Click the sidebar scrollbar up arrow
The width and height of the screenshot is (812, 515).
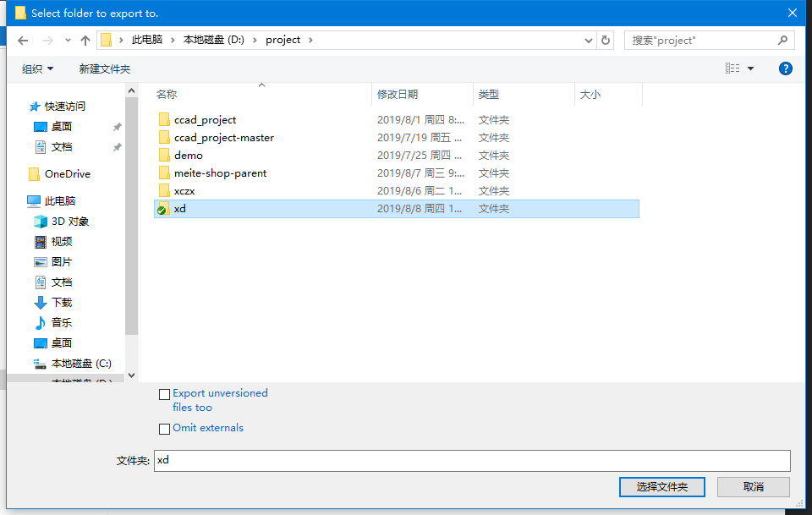(x=132, y=91)
